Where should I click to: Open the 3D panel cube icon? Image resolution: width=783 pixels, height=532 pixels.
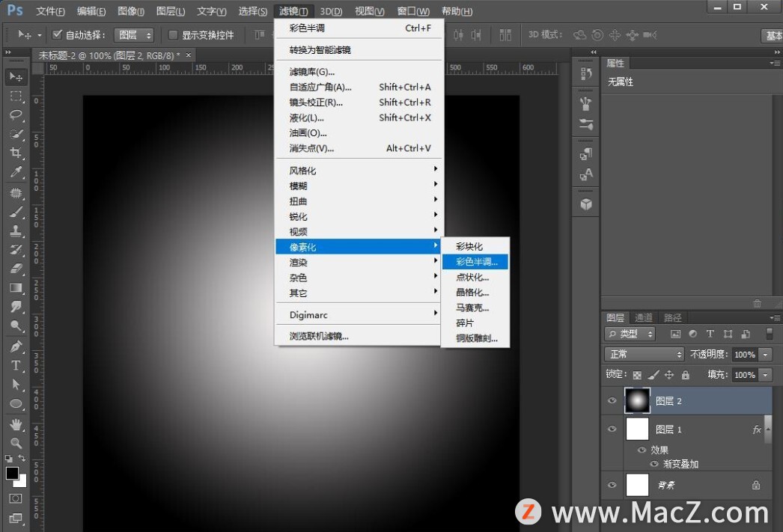[x=585, y=204]
